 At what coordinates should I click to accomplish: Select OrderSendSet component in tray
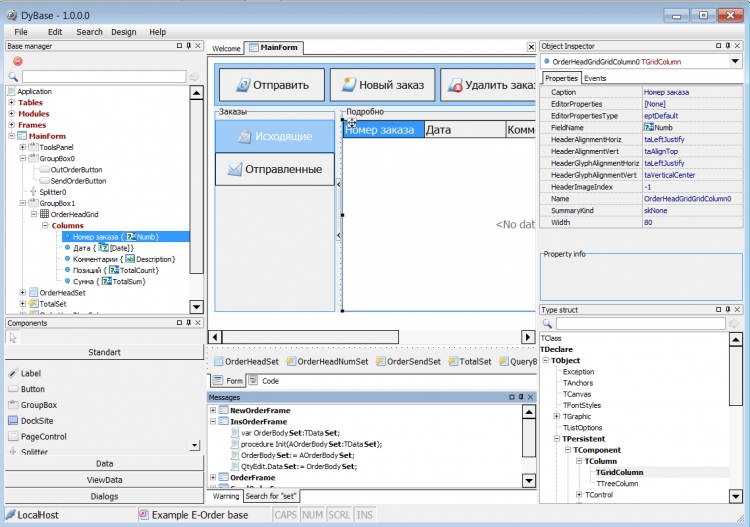[408, 362]
